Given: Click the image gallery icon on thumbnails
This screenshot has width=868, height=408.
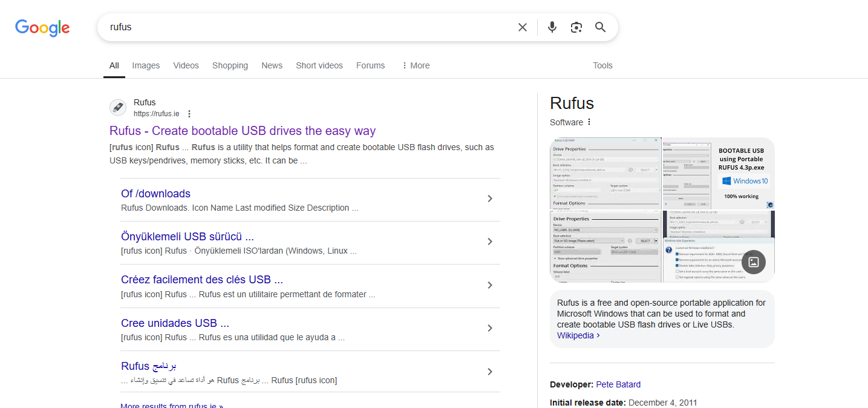Looking at the screenshot, I should point(754,262).
